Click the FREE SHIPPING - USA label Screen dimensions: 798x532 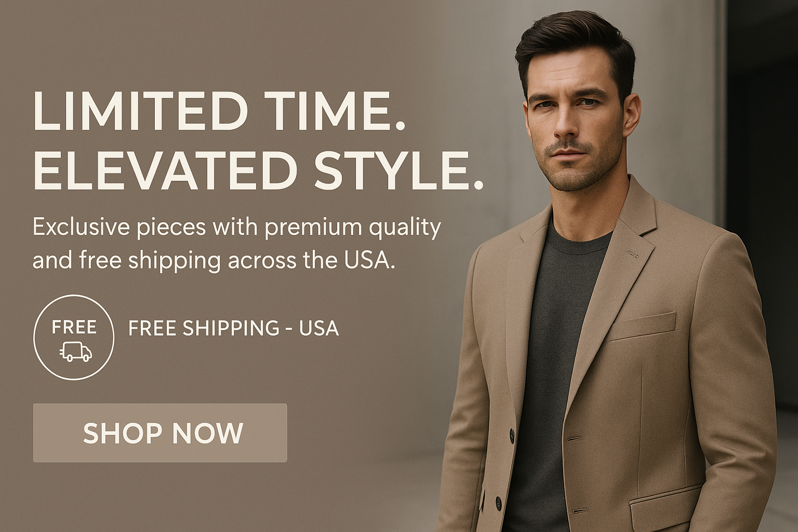[233, 328]
